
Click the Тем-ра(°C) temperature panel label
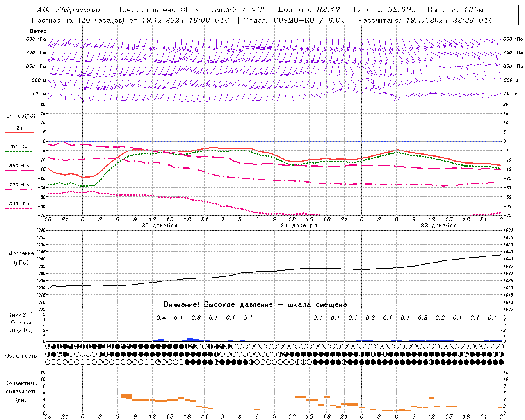click(19, 116)
